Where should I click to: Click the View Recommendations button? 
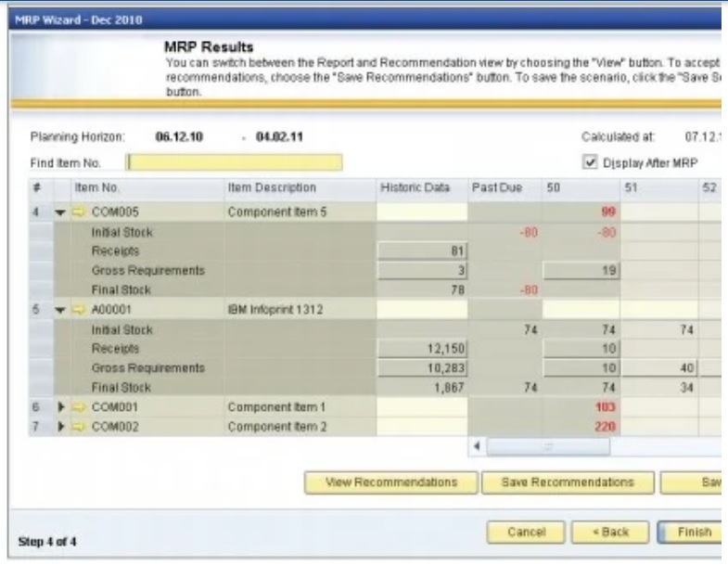404,483
